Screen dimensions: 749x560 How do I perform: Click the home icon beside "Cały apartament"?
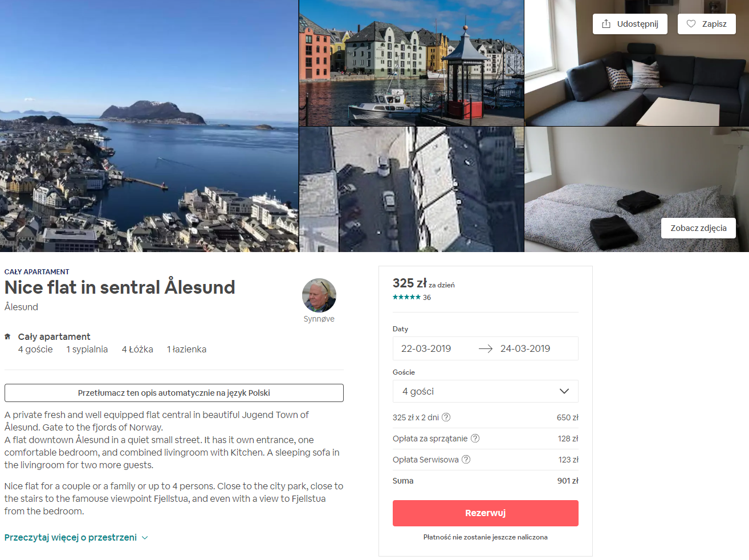[x=7, y=336]
